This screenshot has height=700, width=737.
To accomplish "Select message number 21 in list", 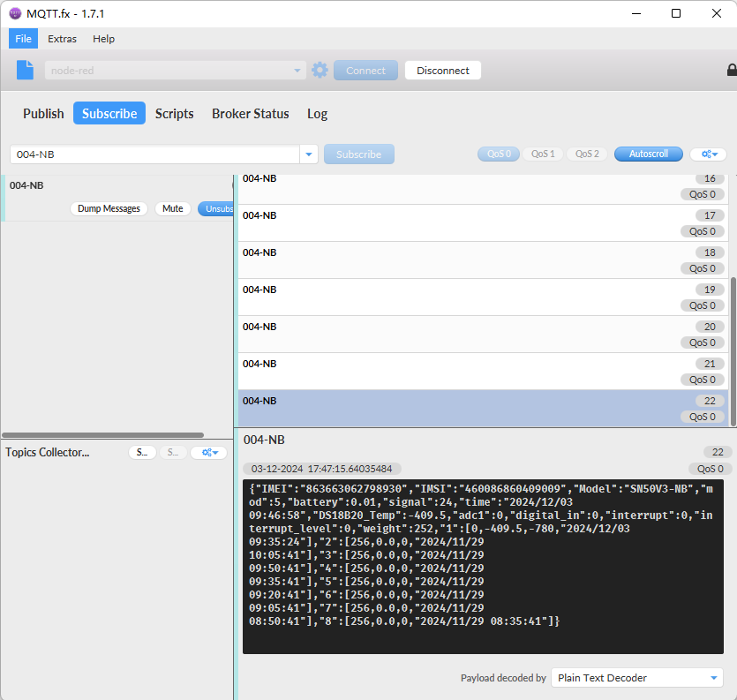I will pos(483,372).
